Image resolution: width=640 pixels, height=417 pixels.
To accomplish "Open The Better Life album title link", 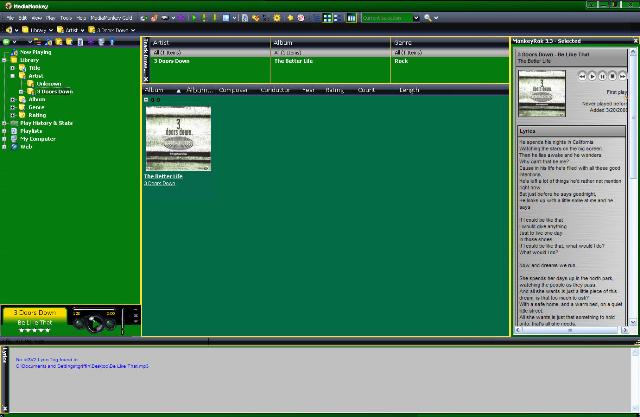I will (163, 176).
